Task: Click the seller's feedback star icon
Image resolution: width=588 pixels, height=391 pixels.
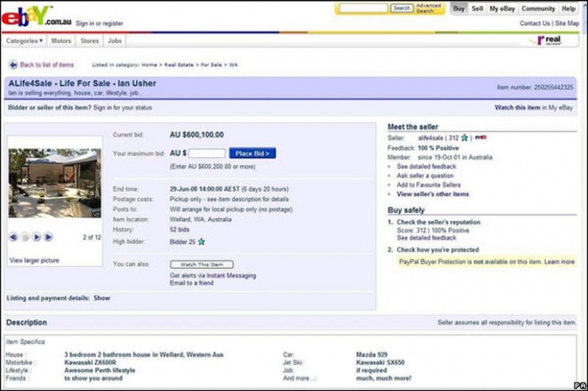Action: point(465,137)
